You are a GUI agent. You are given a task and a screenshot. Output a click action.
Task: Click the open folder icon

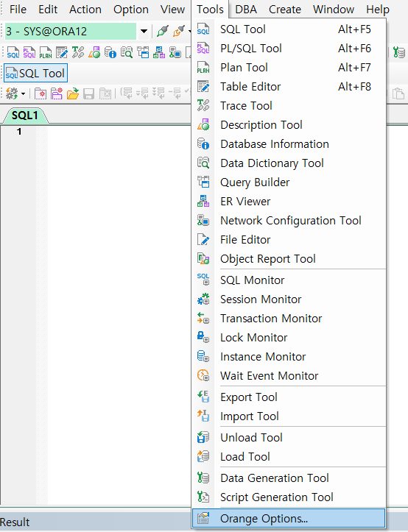tap(73, 93)
